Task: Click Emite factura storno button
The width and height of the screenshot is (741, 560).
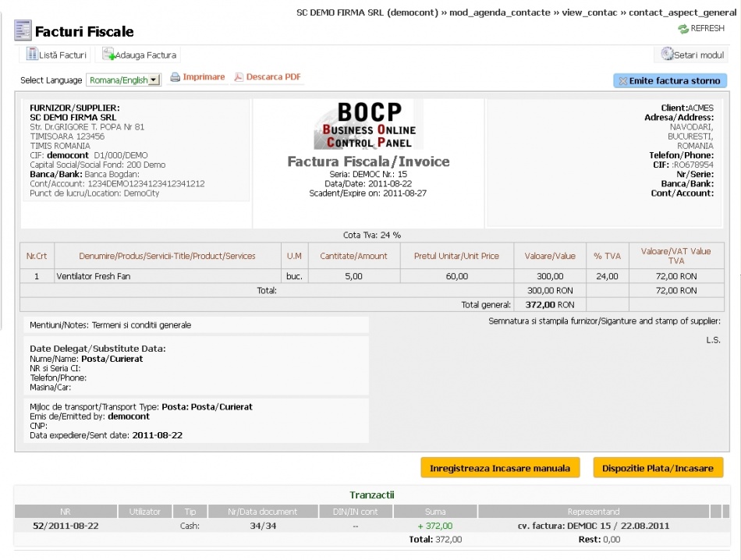Action: 670,81
